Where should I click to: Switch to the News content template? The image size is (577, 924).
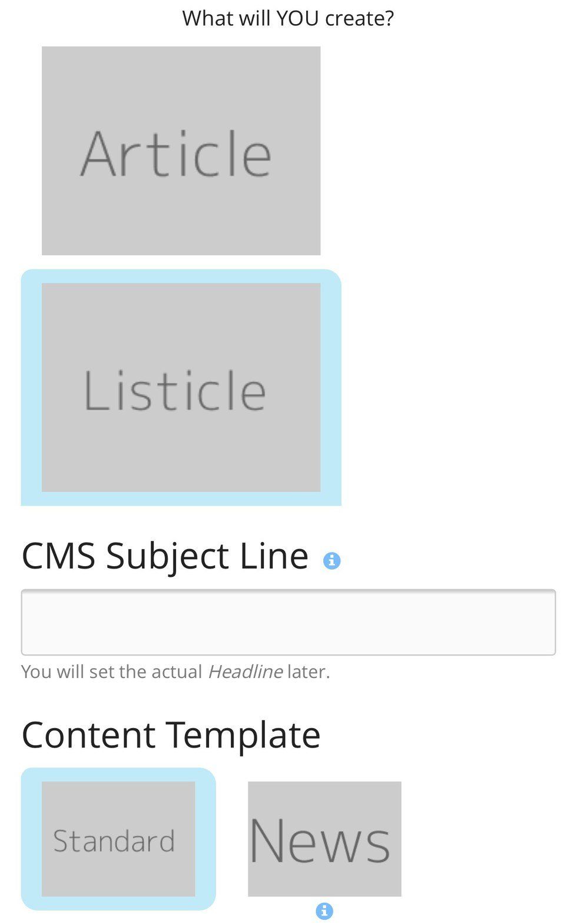tap(324, 839)
